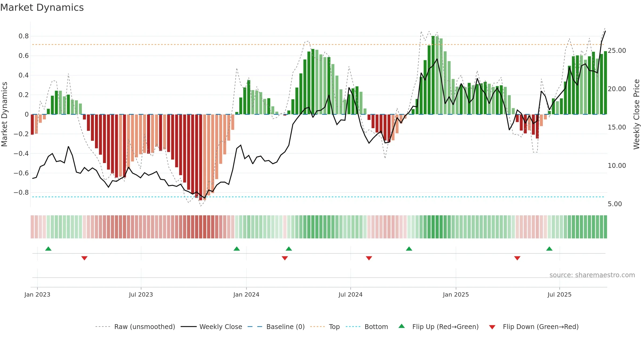The image size is (644, 362).
Task: Click the Jul 2025 axis label
Action: click(559, 294)
